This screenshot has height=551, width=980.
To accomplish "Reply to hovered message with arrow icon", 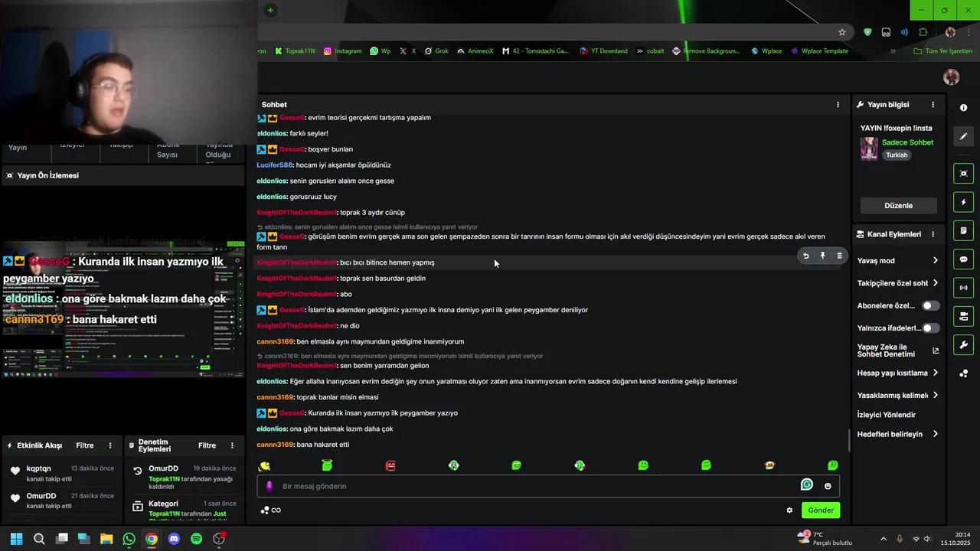I will coord(805,256).
